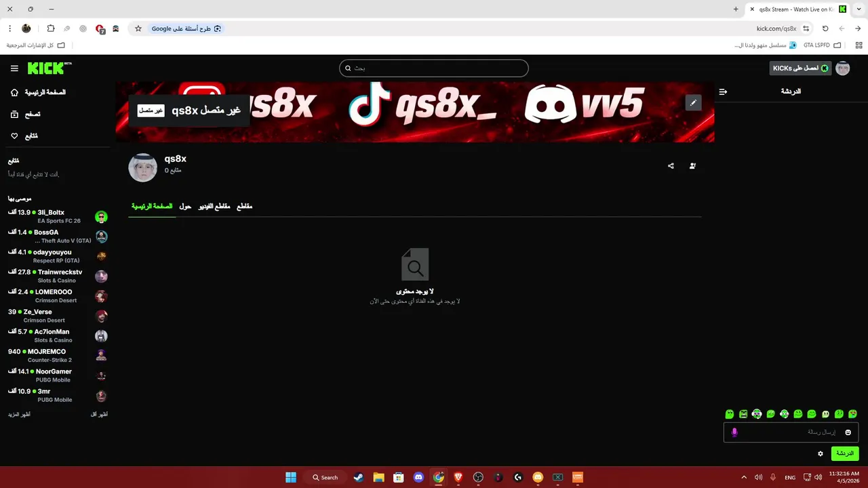Click the red extension icon with badge 7
Screen dimensions: 868x488
click(x=100, y=29)
